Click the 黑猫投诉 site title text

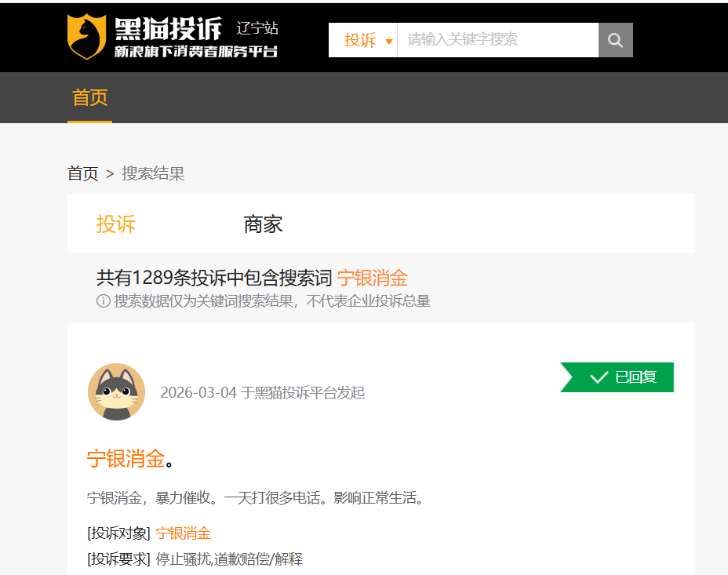click(168, 29)
